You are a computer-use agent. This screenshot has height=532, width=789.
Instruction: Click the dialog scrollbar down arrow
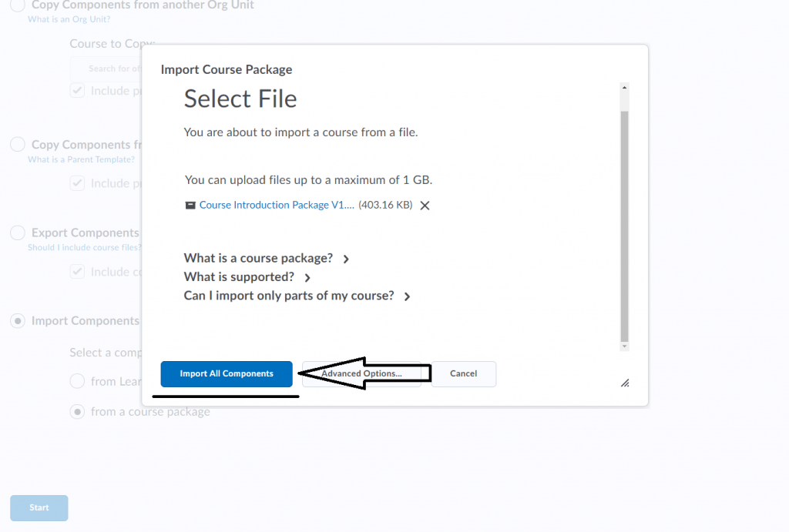tap(624, 346)
